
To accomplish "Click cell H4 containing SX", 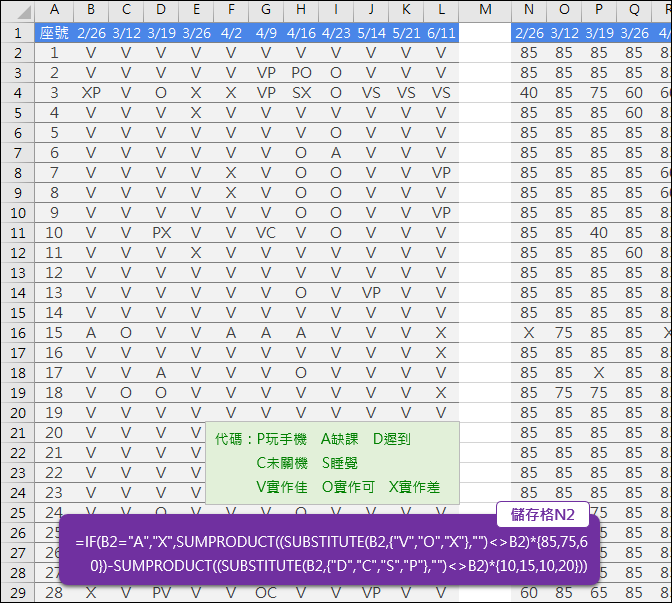I will [x=301, y=93].
